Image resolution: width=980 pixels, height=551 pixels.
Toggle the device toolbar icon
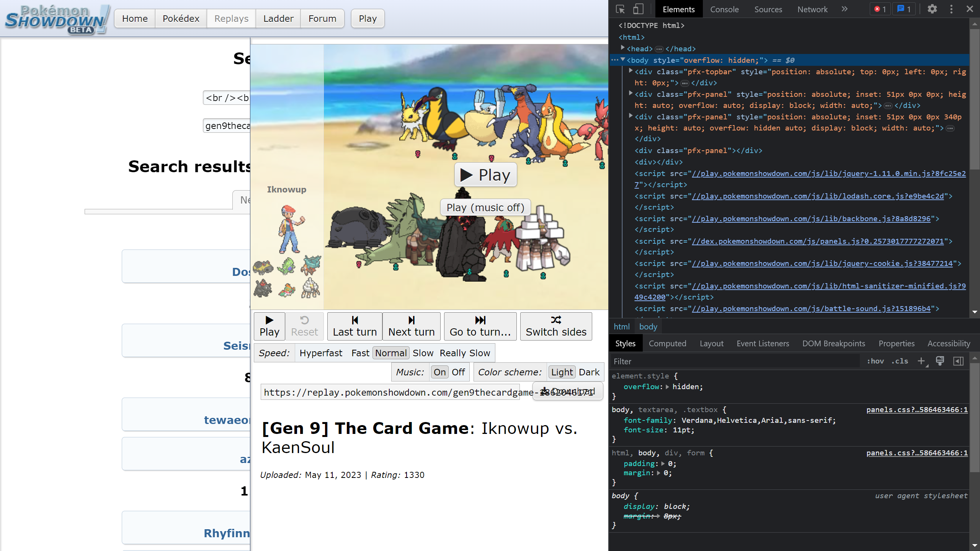[638, 9]
